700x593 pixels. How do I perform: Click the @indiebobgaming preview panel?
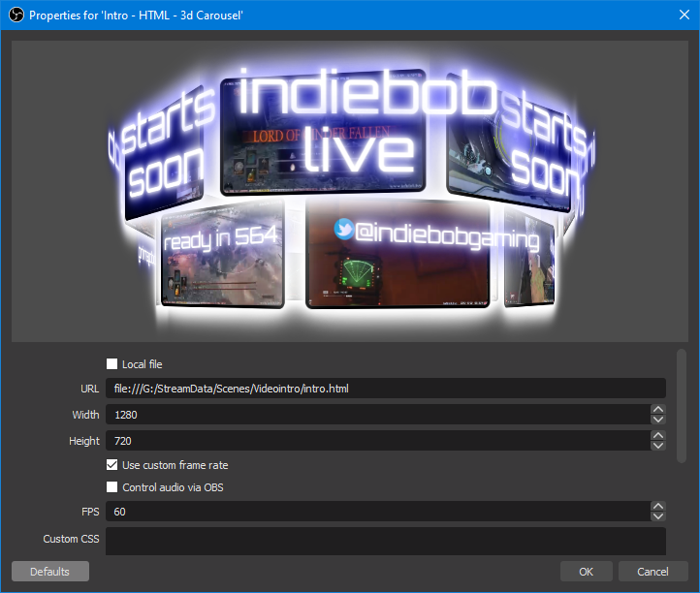click(x=398, y=255)
